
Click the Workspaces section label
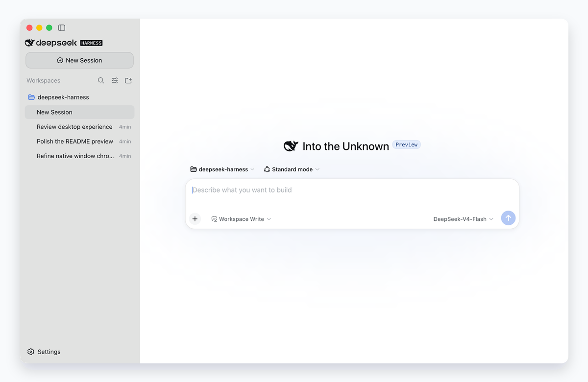pyautogui.click(x=44, y=80)
